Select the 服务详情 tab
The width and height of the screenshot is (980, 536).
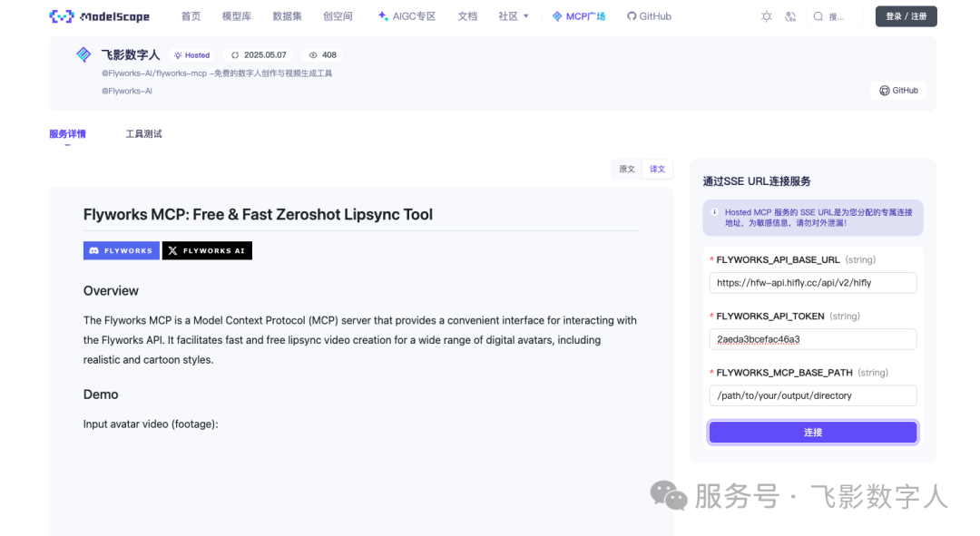67,133
